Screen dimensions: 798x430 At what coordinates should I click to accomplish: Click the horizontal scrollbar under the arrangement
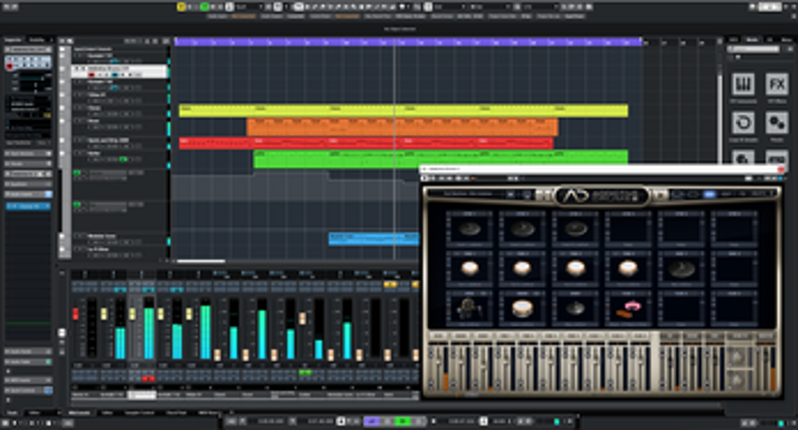point(201,262)
